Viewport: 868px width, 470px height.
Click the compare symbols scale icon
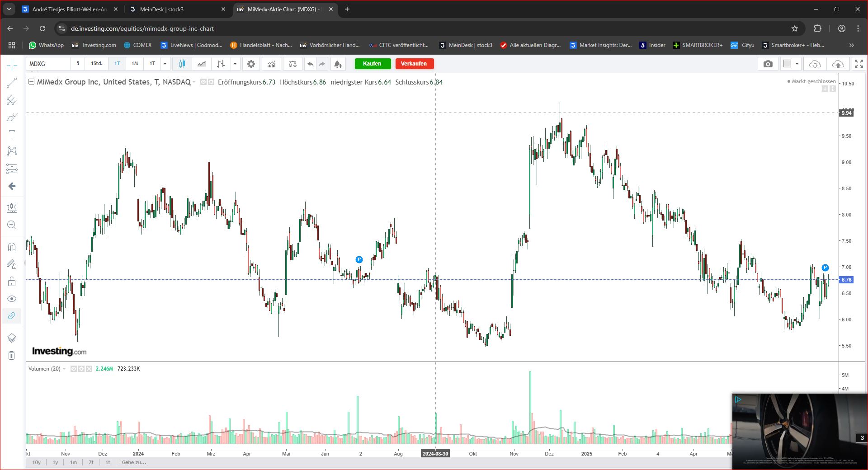click(292, 64)
